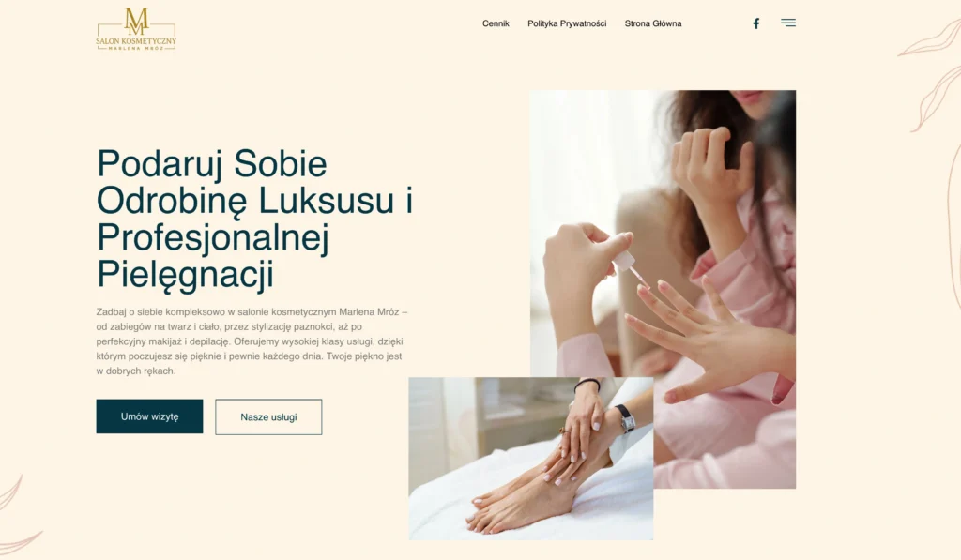Open the hamburger menu icon

coord(788,23)
